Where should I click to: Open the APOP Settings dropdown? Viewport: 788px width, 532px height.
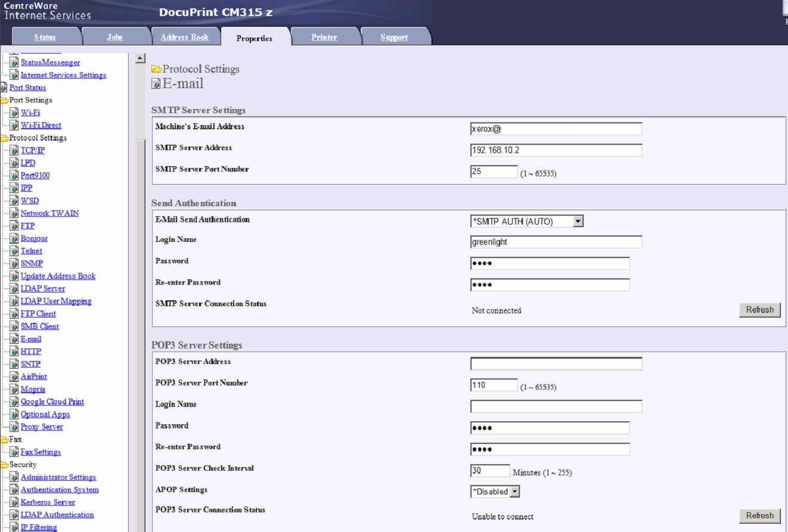point(495,491)
